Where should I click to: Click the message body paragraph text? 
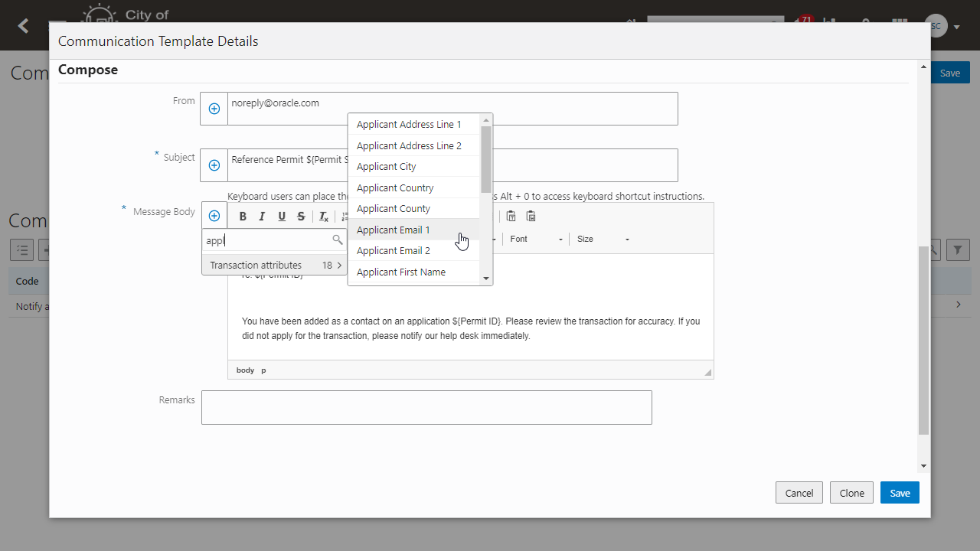[x=471, y=328]
